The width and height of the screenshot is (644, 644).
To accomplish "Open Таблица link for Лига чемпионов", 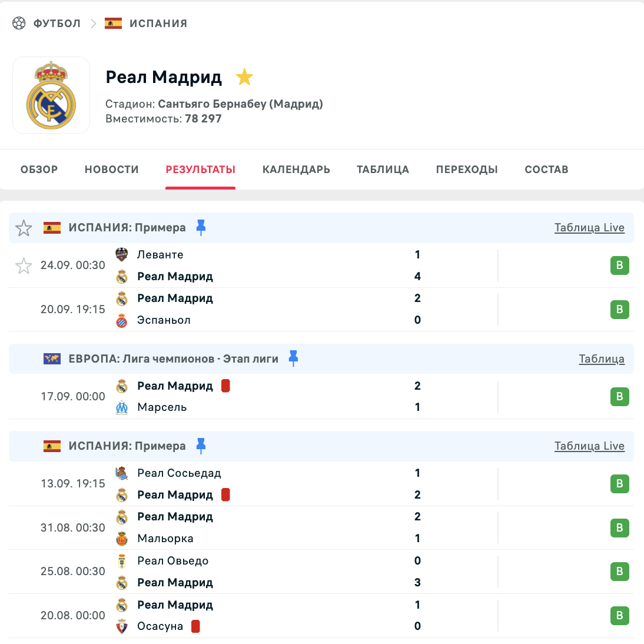I will click(602, 359).
